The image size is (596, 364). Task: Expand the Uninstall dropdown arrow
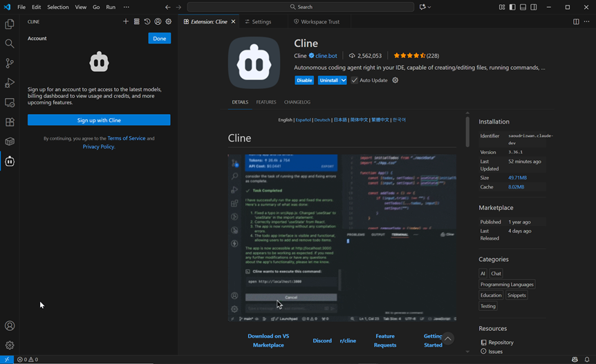point(343,80)
